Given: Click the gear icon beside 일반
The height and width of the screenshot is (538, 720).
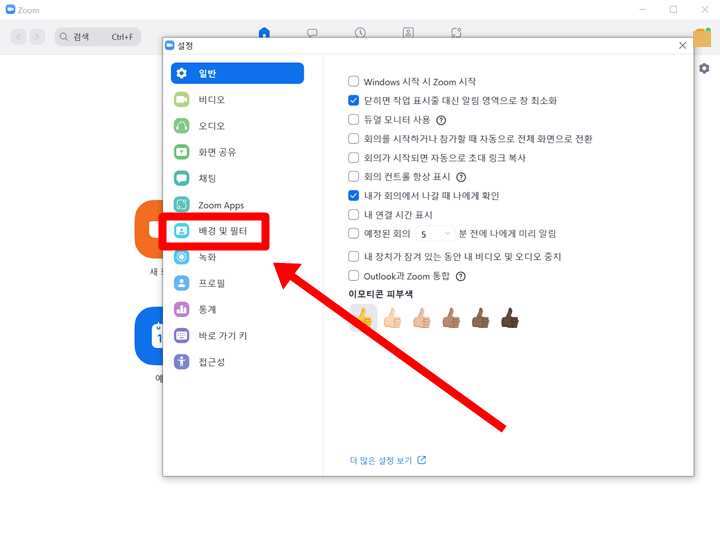Looking at the screenshot, I should [182, 73].
